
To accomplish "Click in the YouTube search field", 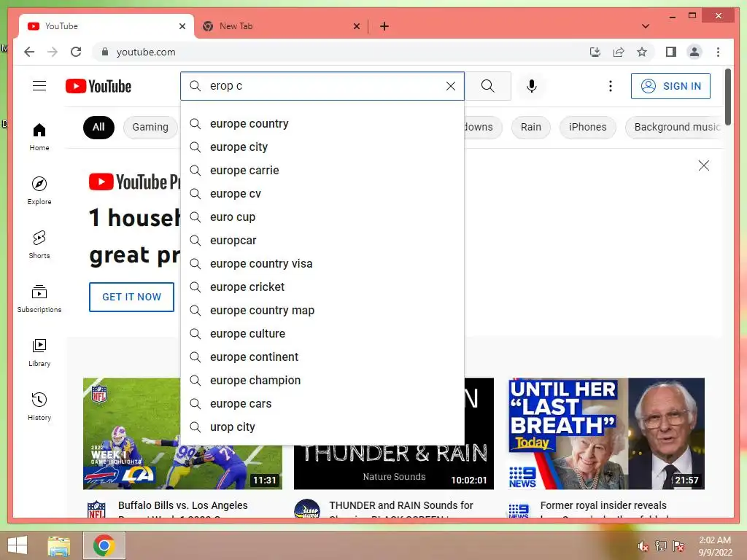I will pyautogui.click(x=324, y=86).
